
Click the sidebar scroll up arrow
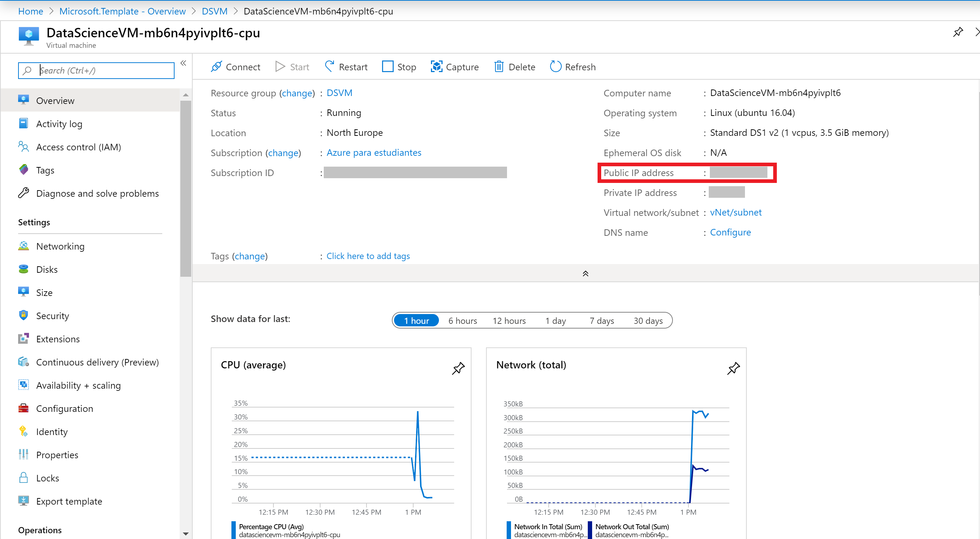coord(186,95)
